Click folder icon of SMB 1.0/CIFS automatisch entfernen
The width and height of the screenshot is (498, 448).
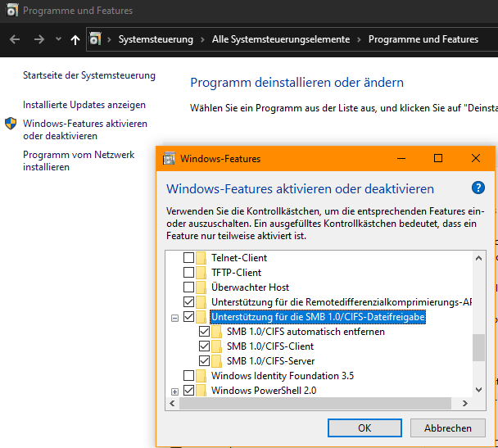pyautogui.click(x=216, y=332)
